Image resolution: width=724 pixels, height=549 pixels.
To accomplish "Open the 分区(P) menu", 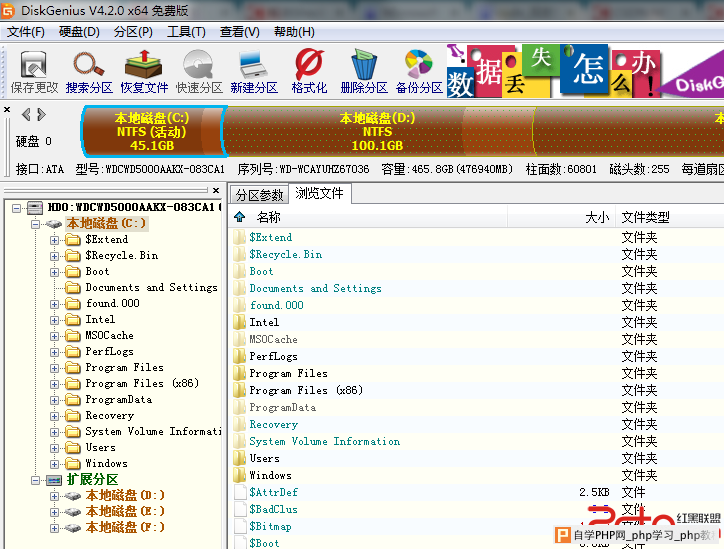I will tap(133, 32).
